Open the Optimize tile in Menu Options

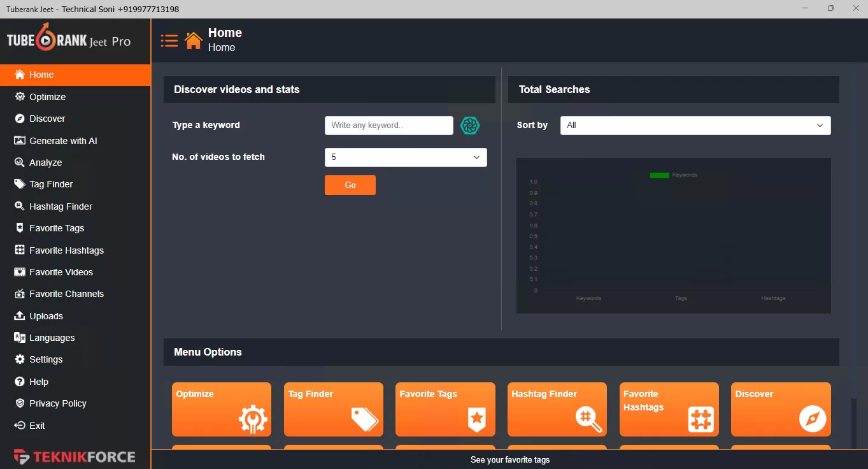(x=222, y=409)
